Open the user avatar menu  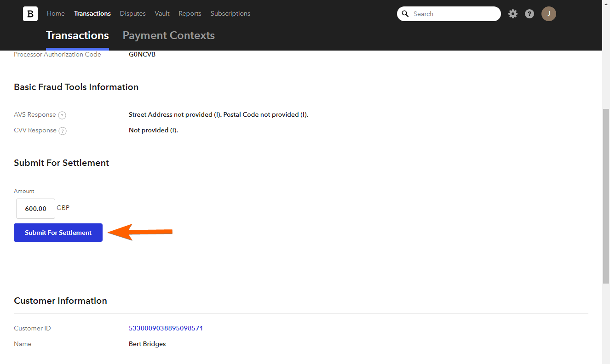[549, 14]
